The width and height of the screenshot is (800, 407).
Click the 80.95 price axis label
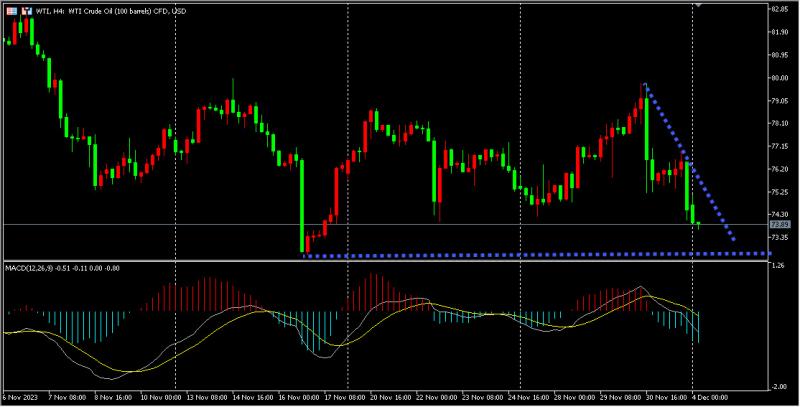coord(780,55)
